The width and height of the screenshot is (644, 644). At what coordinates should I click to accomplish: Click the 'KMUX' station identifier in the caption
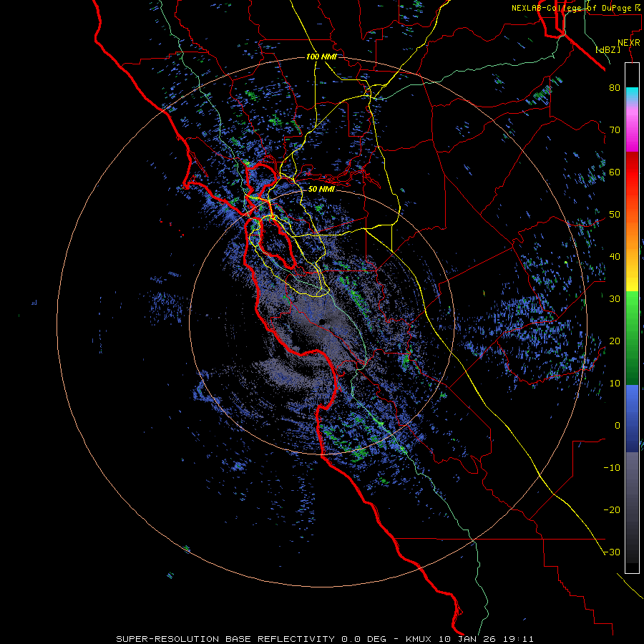419,639
